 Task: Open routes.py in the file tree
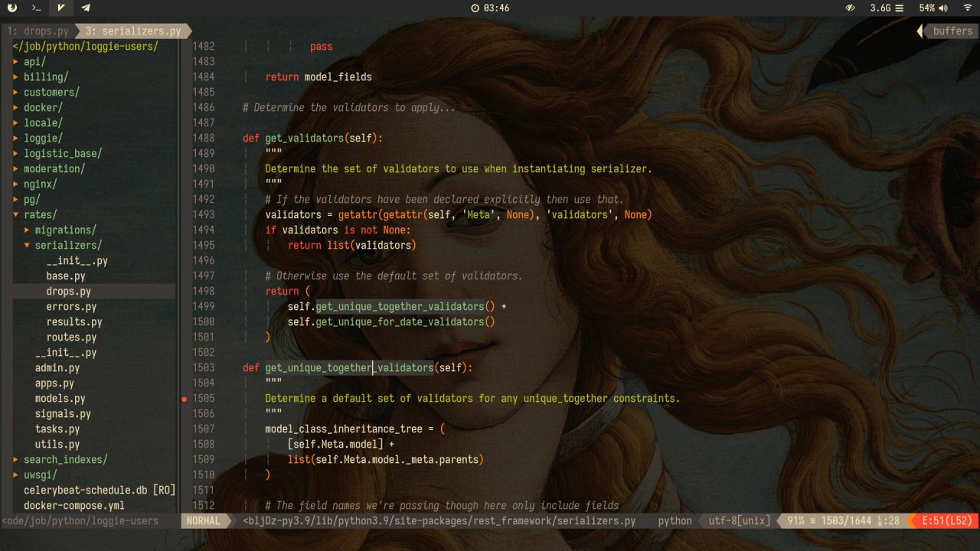(x=71, y=337)
